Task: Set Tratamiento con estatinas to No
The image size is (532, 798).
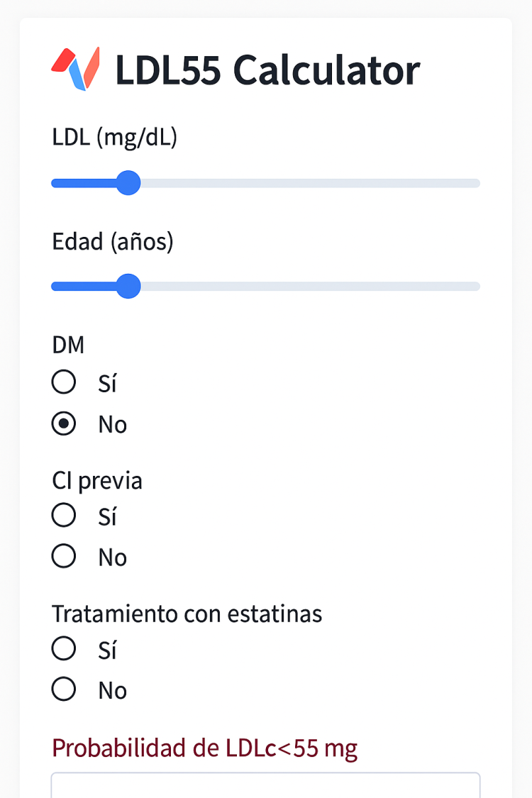Action: click(x=64, y=689)
